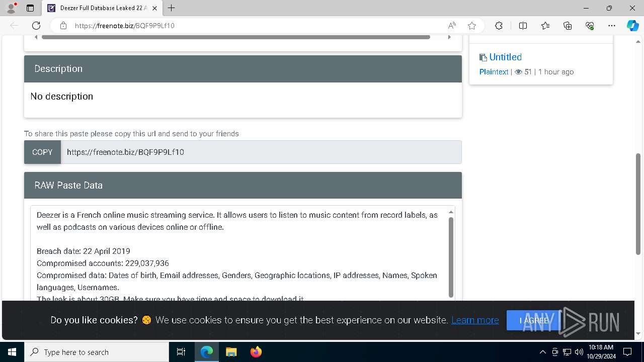Open the tab actions menu icon

pyautogui.click(x=30, y=8)
